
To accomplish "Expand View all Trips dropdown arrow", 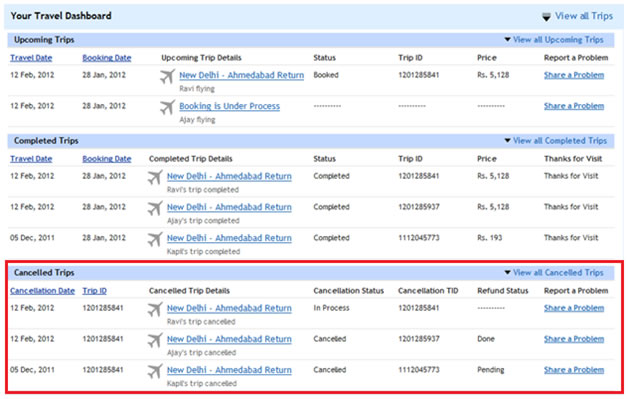I will tap(546, 17).
